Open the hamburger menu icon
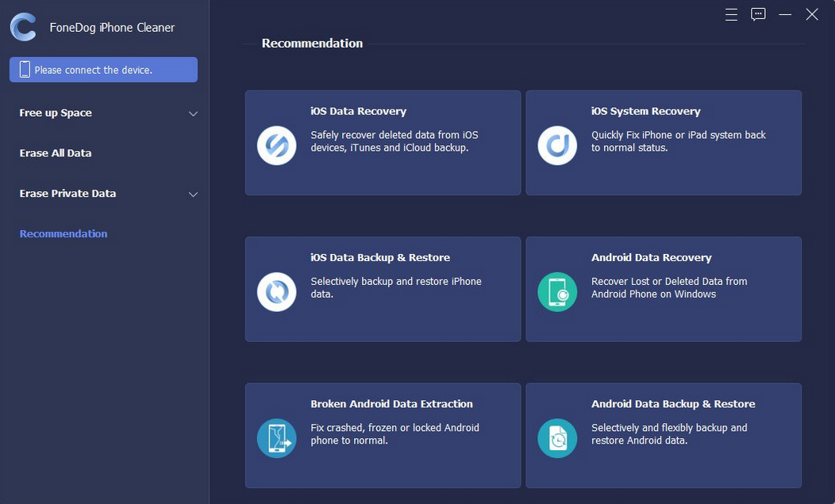This screenshot has height=504, width=835. [x=731, y=14]
